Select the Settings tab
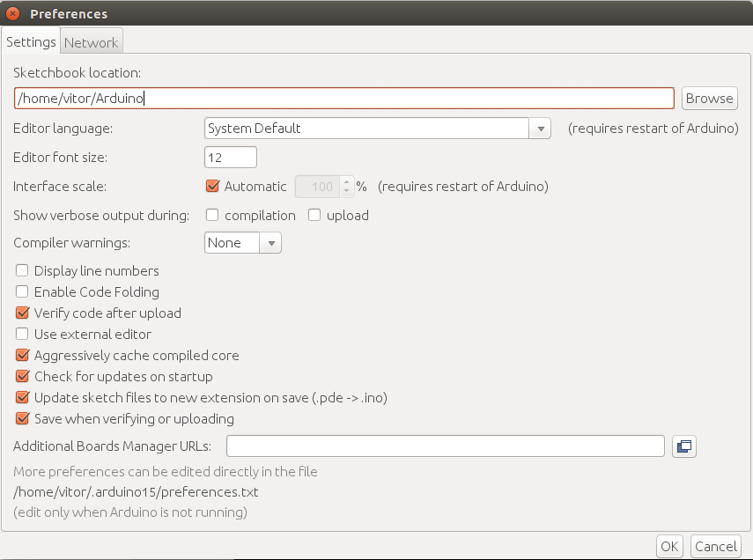This screenshot has width=753, height=560. 31,42
